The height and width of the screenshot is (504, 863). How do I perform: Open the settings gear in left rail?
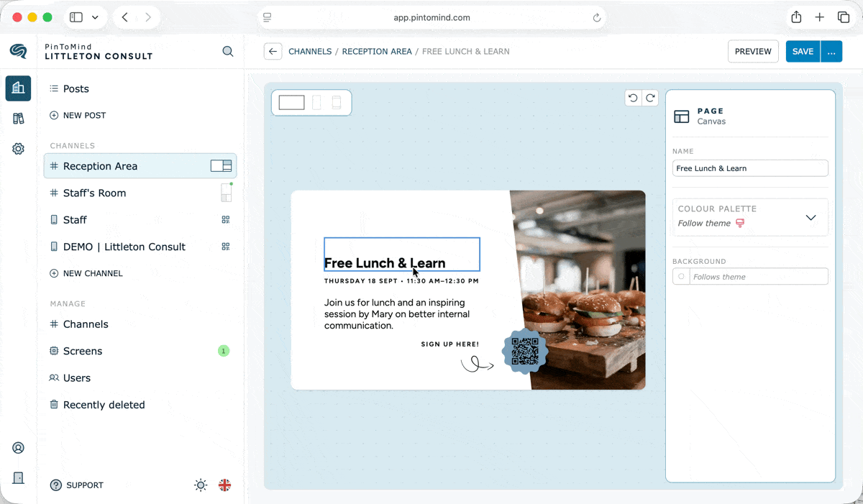click(19, 149)
